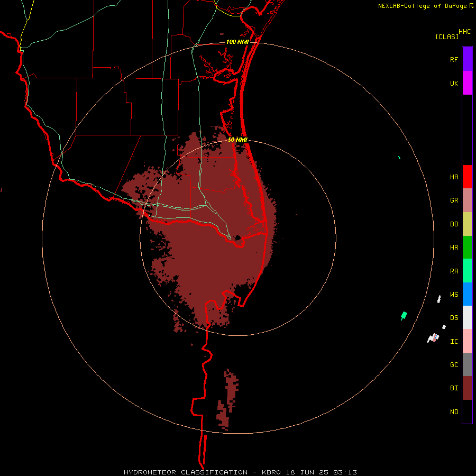Click the KBRO station identifier
The height and width of the screenshot is (476, 476).
click(271, 472)
